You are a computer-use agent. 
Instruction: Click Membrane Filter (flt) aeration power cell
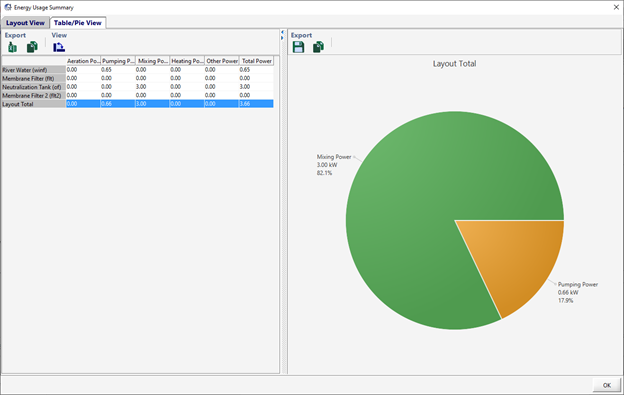pos(83,78)
